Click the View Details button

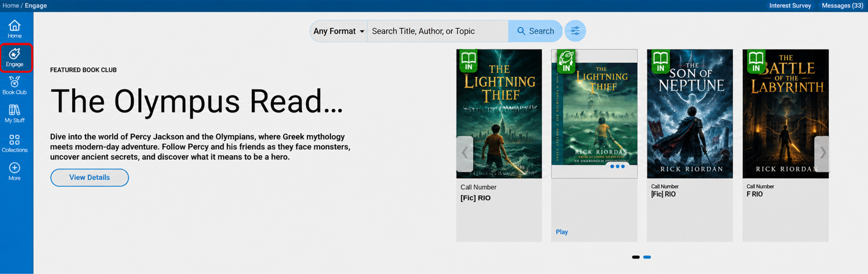89,177
